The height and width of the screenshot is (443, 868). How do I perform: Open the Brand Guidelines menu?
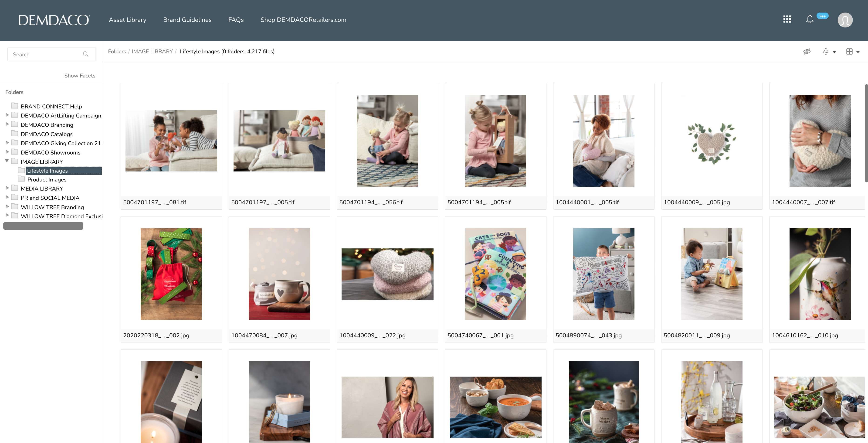(x=187, y=20)
